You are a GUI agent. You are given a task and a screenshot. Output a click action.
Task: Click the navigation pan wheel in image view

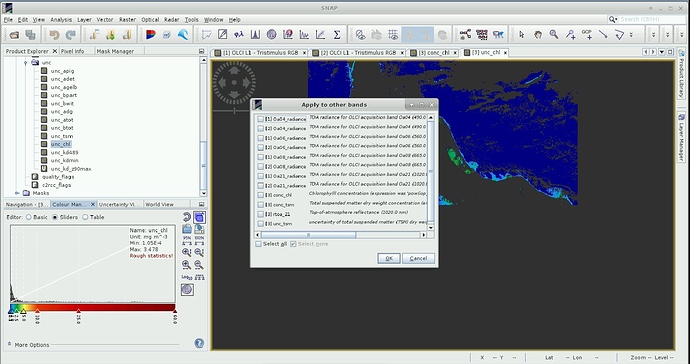tap(234, 82)
